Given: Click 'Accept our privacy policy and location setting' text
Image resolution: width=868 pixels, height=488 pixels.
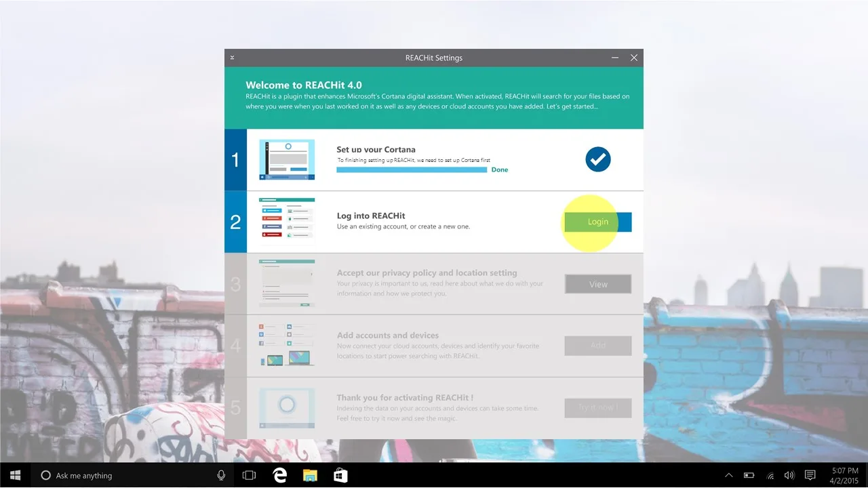Looking at the screenshot, I should (427, 272).
